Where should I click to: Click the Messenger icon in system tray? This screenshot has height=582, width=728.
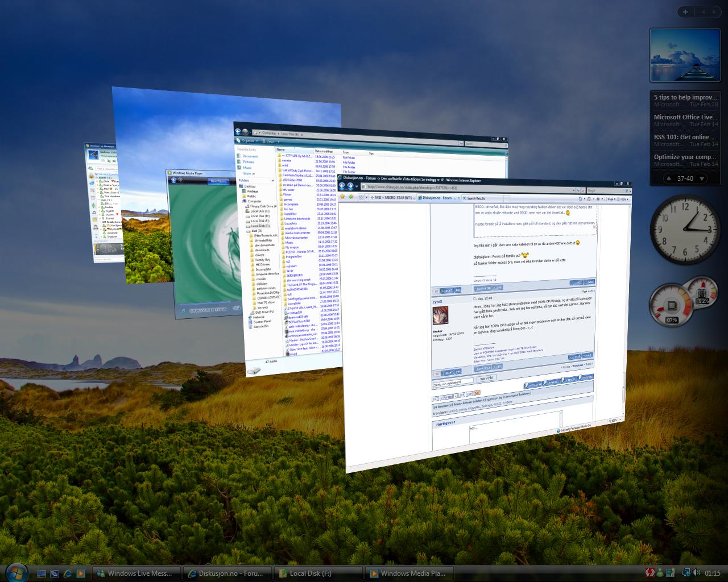click(660, 573)
